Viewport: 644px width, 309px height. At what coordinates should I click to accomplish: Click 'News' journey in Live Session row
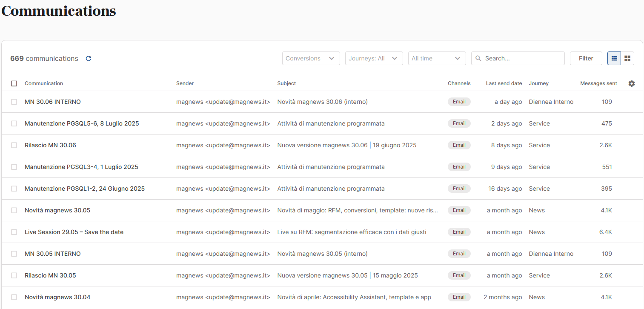coord(537,232)
